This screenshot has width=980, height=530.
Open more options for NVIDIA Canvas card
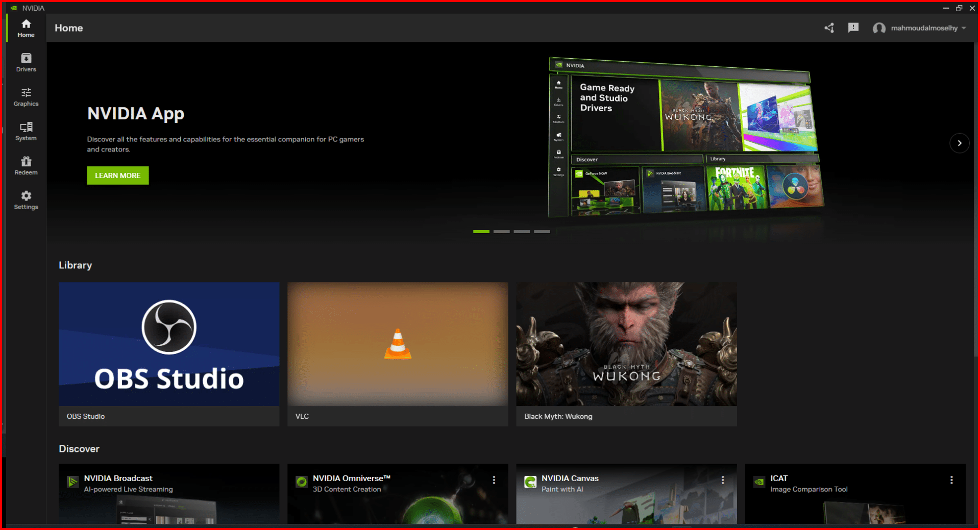pos(723,480)
